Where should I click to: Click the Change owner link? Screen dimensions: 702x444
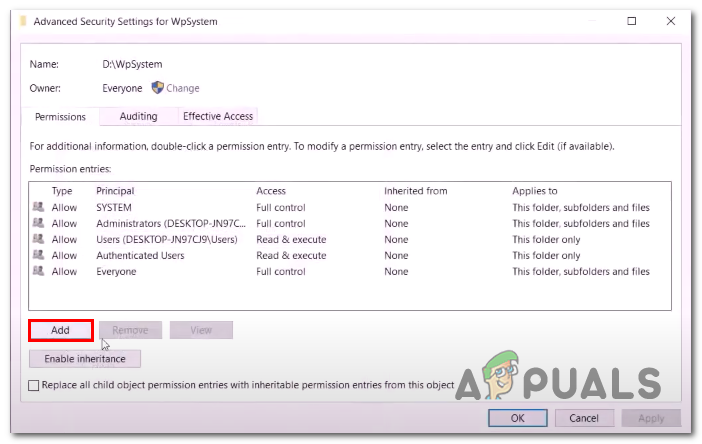tap(183, 88)
